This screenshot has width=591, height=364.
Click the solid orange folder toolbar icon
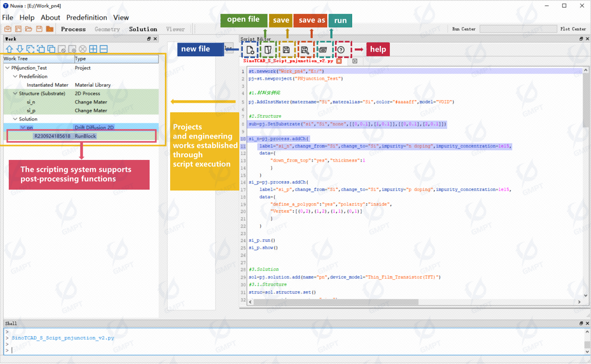pos(50,29)
